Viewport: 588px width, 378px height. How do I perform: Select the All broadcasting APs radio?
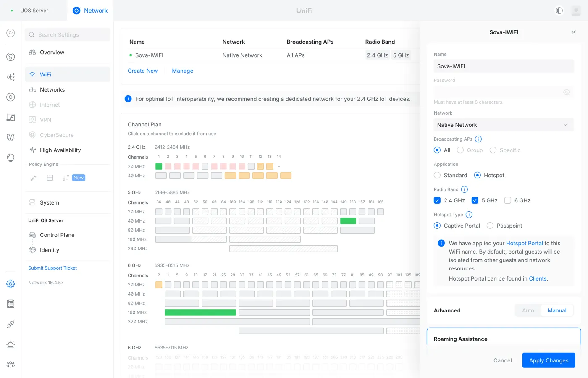point(437,150)
